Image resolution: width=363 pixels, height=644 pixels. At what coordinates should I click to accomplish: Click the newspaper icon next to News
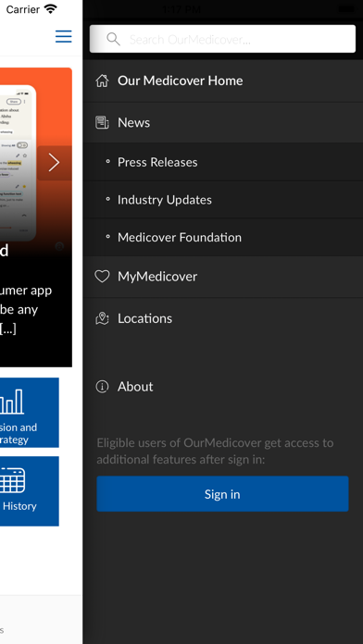pos(102,122)
